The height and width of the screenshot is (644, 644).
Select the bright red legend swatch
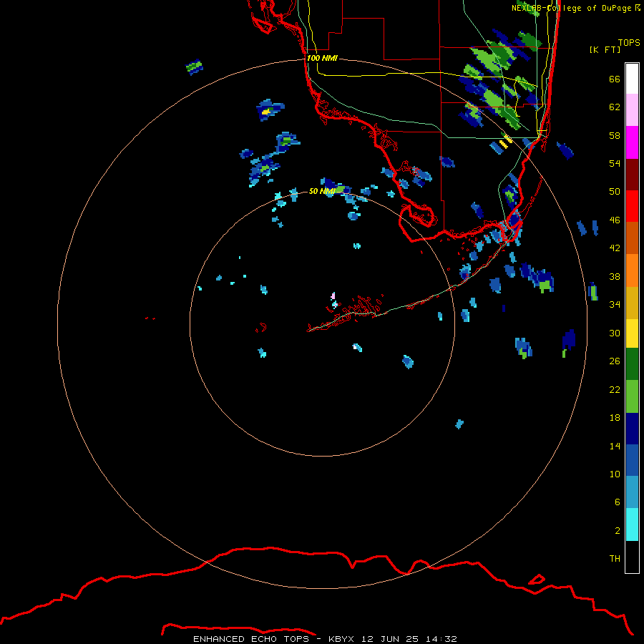(x=632, y=206)
